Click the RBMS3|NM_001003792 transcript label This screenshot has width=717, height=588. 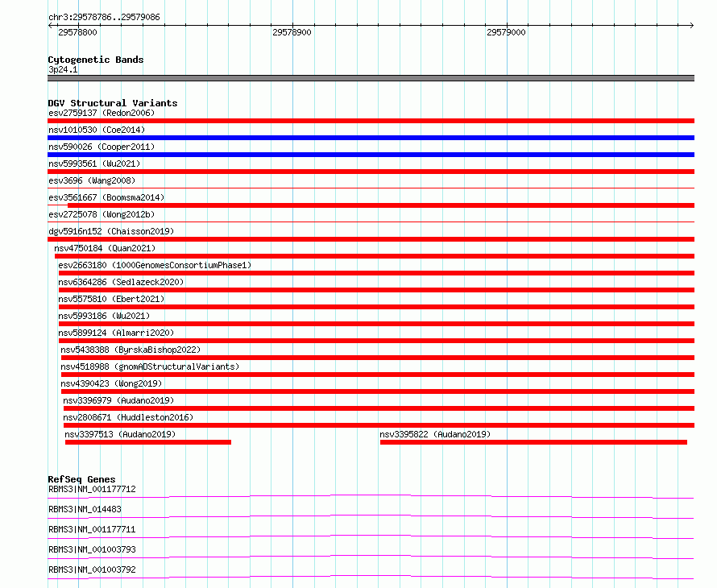[92, 569]
